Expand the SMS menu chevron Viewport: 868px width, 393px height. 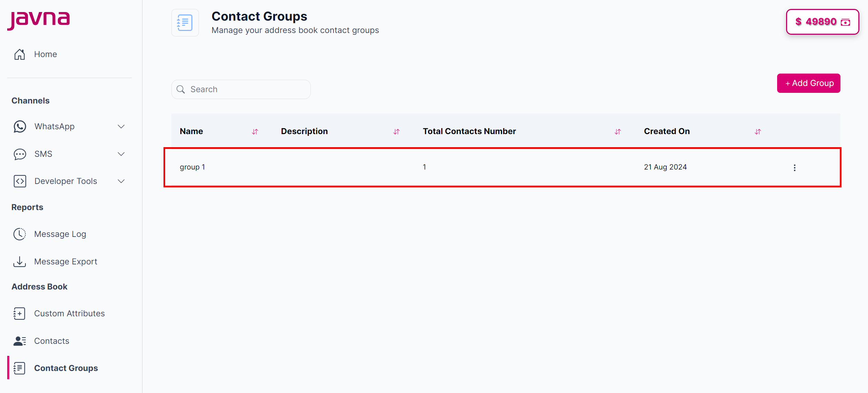(121, 154)
